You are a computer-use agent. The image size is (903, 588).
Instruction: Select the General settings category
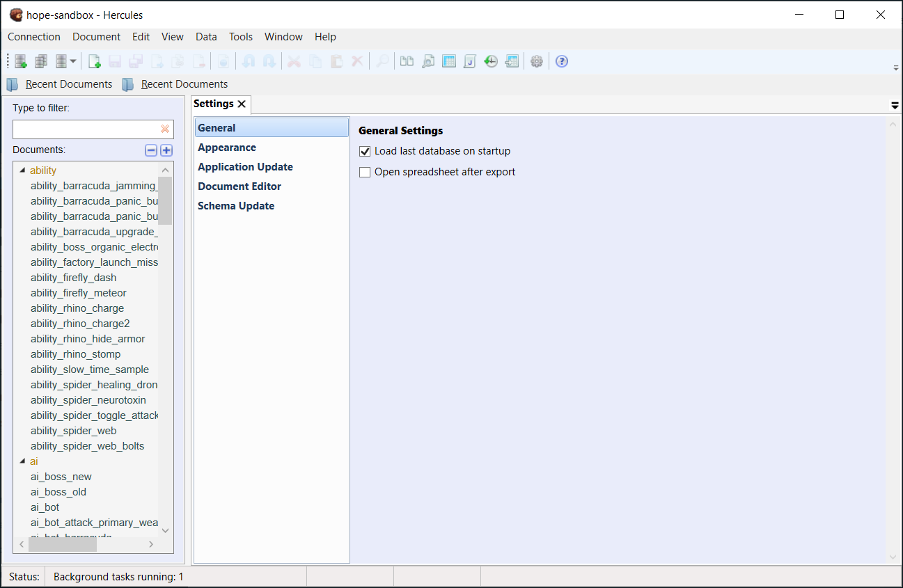tap(272, 128)
